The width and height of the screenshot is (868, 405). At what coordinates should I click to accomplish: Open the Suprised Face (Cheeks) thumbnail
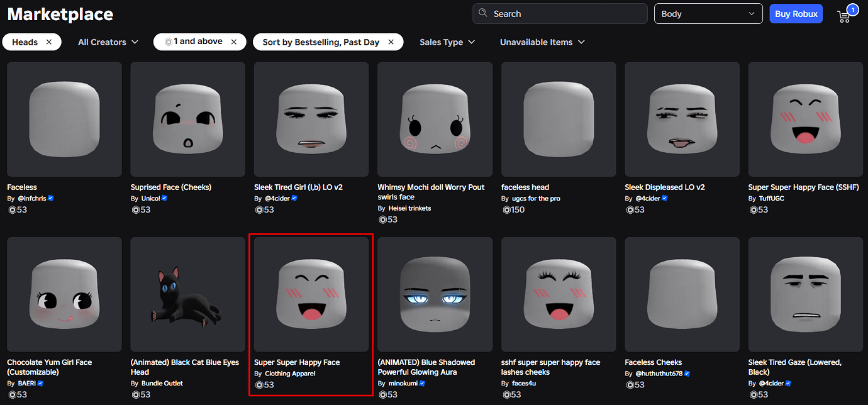(188, 119)
